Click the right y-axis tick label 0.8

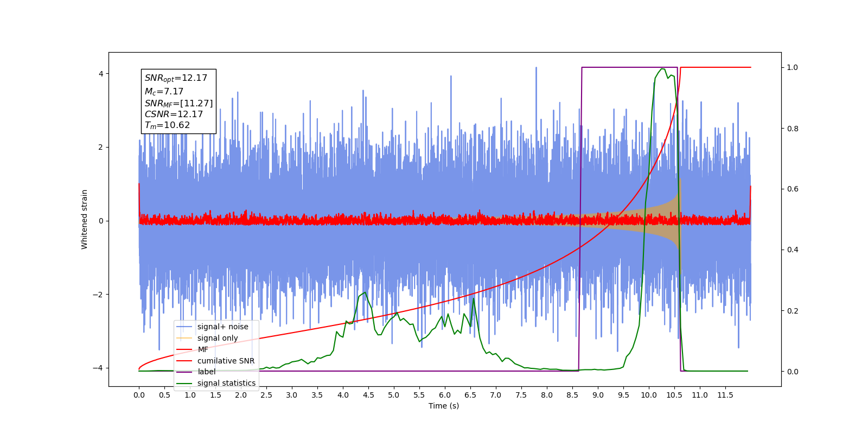[x=793, y=129]
